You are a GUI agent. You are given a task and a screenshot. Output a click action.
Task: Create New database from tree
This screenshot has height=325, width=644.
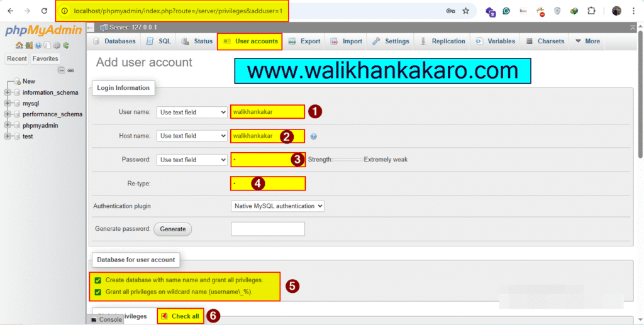pos(29,81)
